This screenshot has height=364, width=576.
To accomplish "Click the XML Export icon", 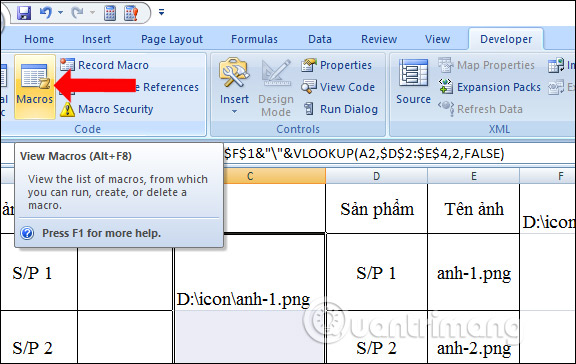I will click(x=556, y=87).
